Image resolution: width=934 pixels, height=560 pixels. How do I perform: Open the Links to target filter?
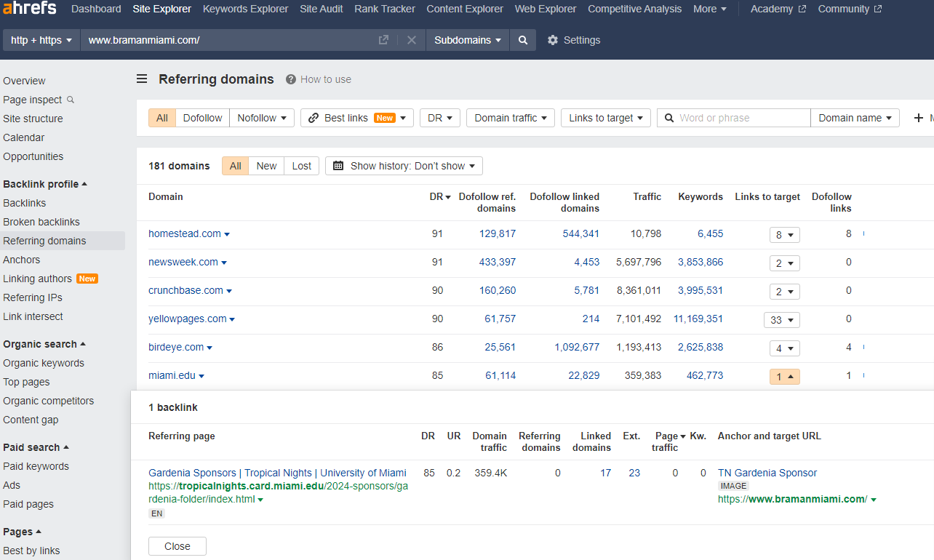(x=606, y=118)
